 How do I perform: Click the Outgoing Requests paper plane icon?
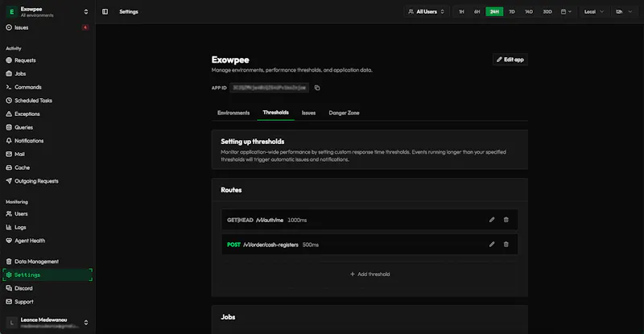click(x=9, y=181)
